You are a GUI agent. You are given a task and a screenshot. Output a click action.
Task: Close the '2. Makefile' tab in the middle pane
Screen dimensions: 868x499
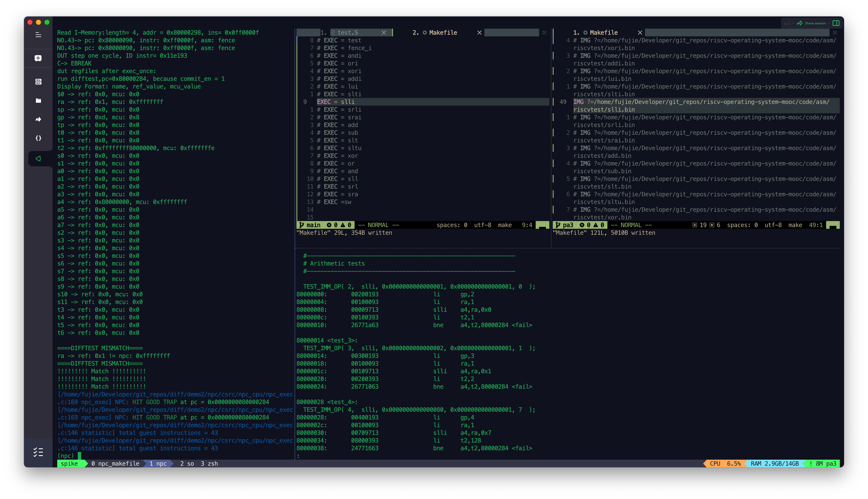(x=479, y=32)
